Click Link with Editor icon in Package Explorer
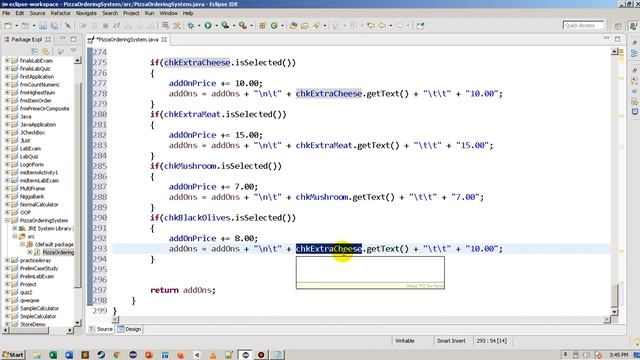This screenshot has width=640, height=360. pos(45,51)
